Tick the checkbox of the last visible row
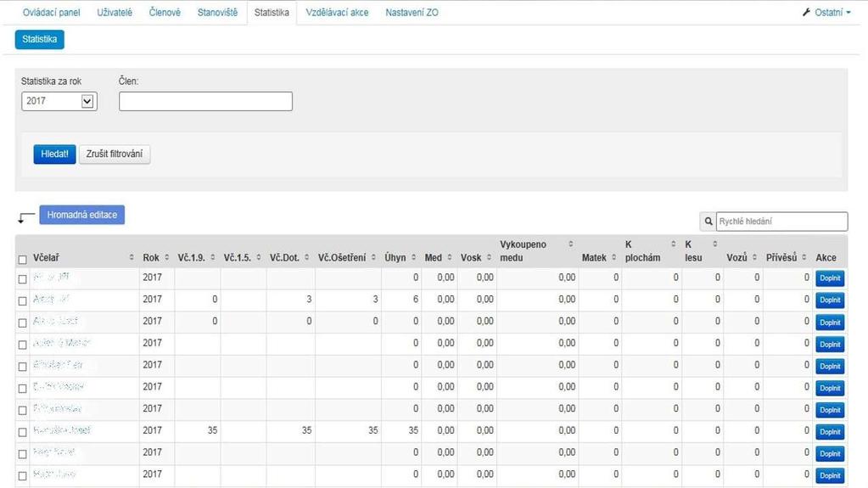 click(23, 476)
